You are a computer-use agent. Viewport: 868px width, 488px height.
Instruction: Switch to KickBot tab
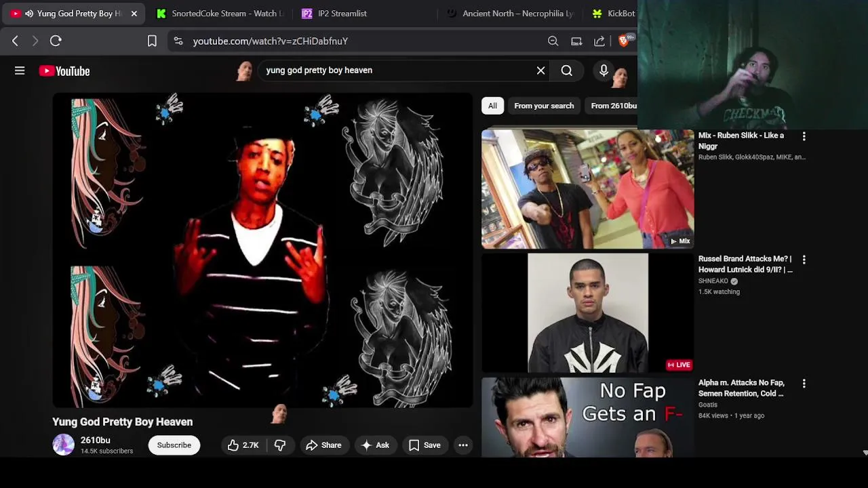pyautogui.click(x=614, y=14)
